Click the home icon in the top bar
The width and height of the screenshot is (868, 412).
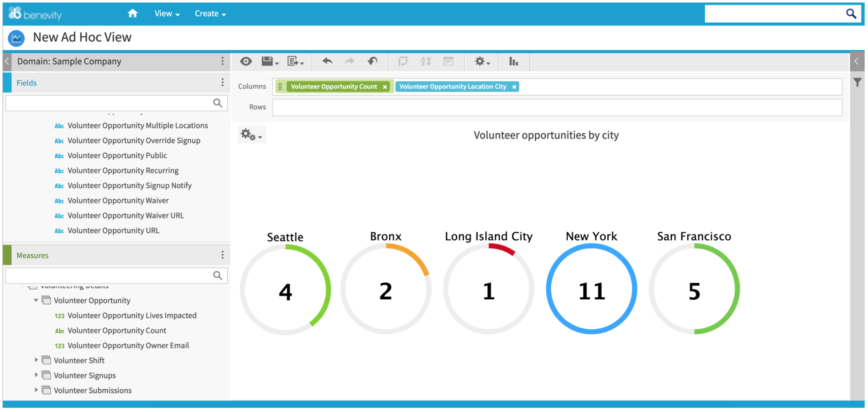click(132, 14)
